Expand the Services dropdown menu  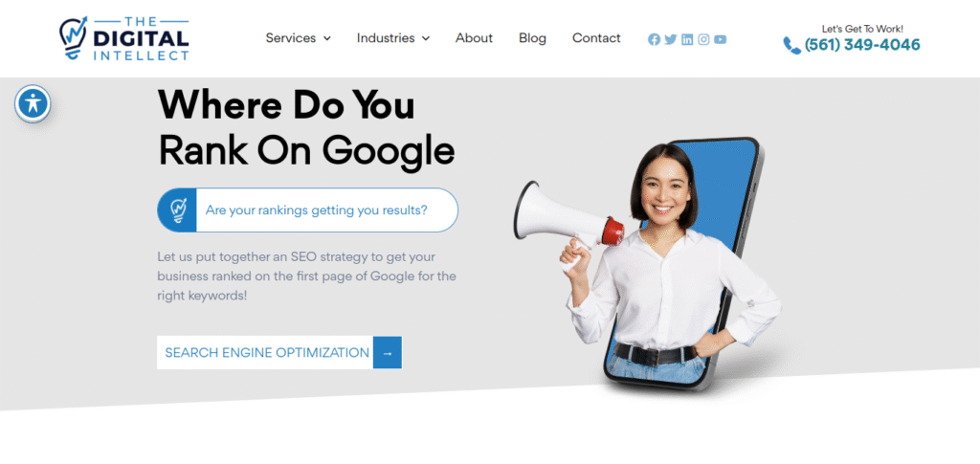point(299,38)
